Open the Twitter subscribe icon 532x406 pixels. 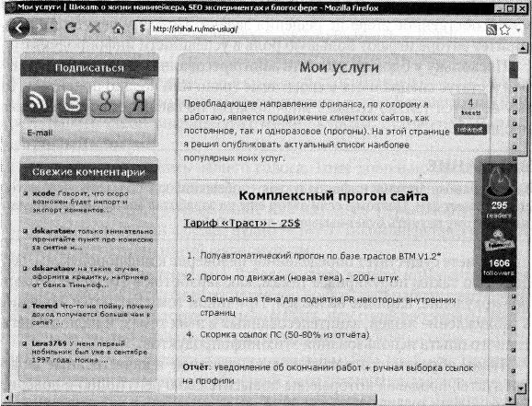(72, 101)
